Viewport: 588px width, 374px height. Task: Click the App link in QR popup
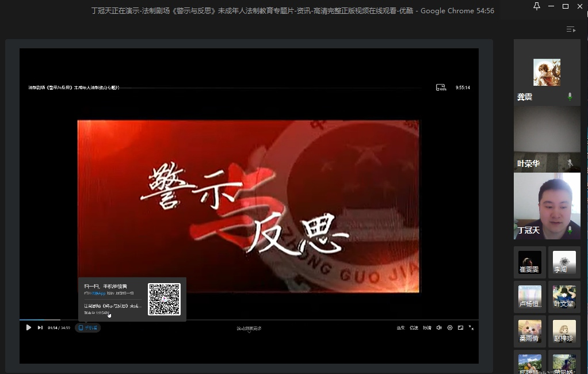98,293
